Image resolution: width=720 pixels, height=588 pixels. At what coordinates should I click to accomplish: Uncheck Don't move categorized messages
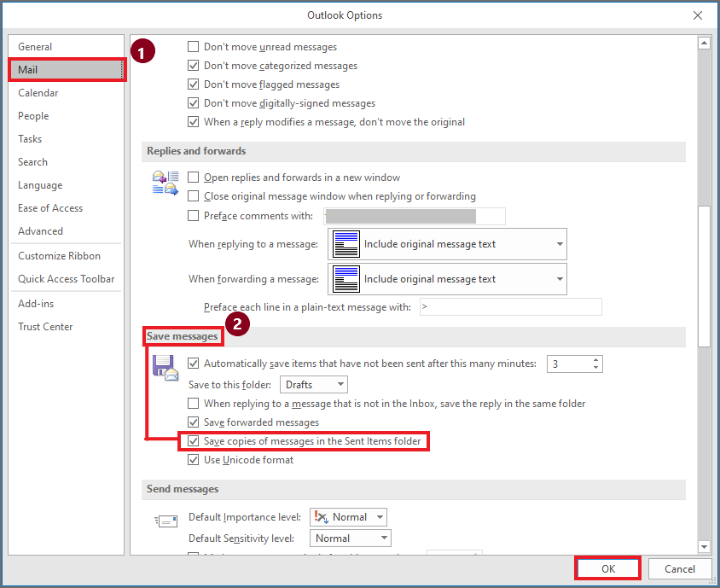pyautogui.click(x=194, y=66)
